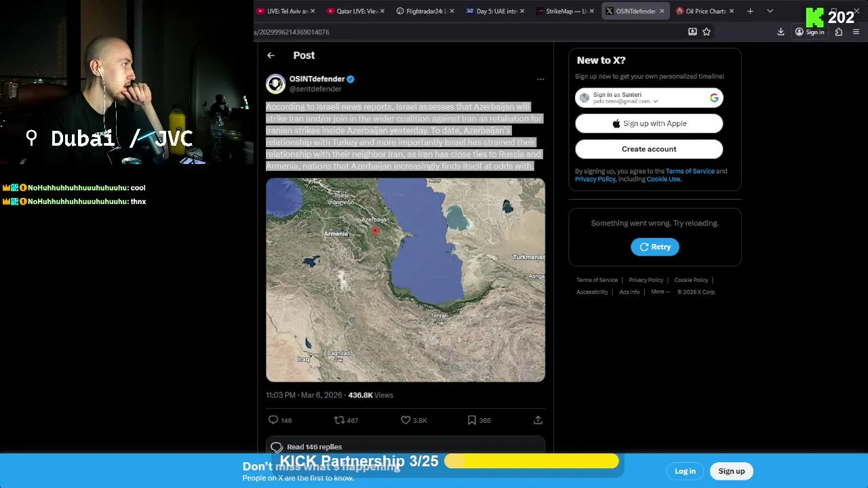Click Read 146 replies
Screen dimensions: 868x488
click(x=406, y=447)
